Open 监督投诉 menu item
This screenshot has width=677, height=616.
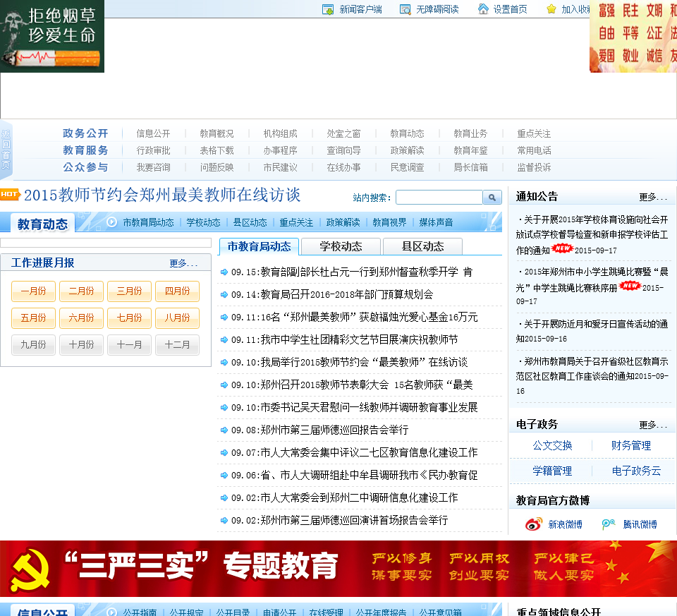click(534, 167)
